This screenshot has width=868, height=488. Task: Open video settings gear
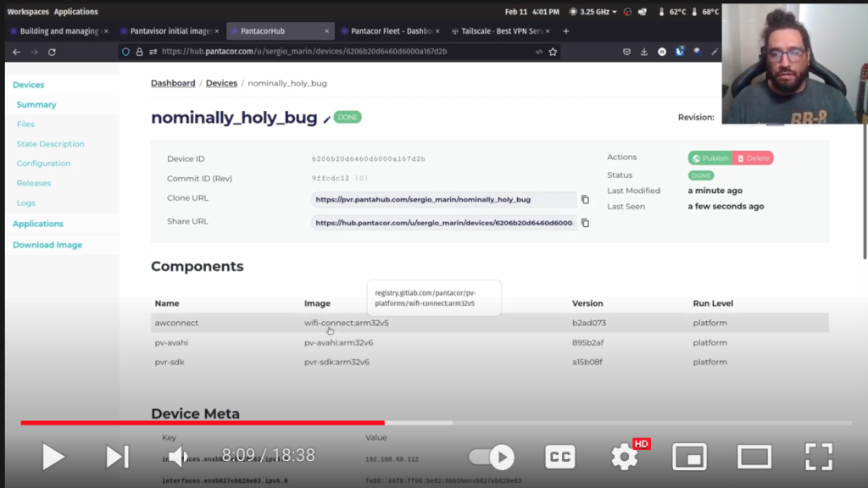[625, 457]
